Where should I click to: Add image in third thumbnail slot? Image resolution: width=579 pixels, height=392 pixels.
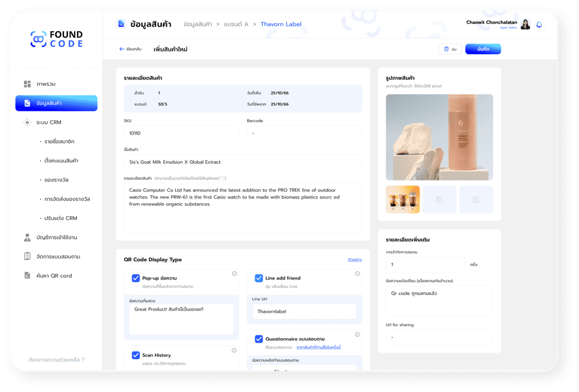[x=476, y=200]
